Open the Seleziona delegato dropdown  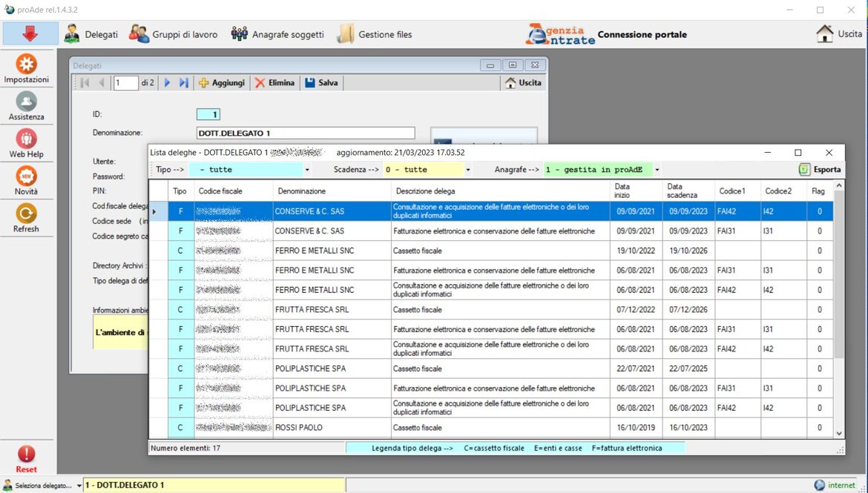79,486
